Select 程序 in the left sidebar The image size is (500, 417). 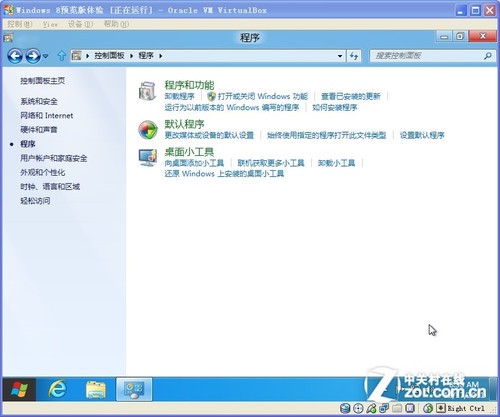[28, 144]
